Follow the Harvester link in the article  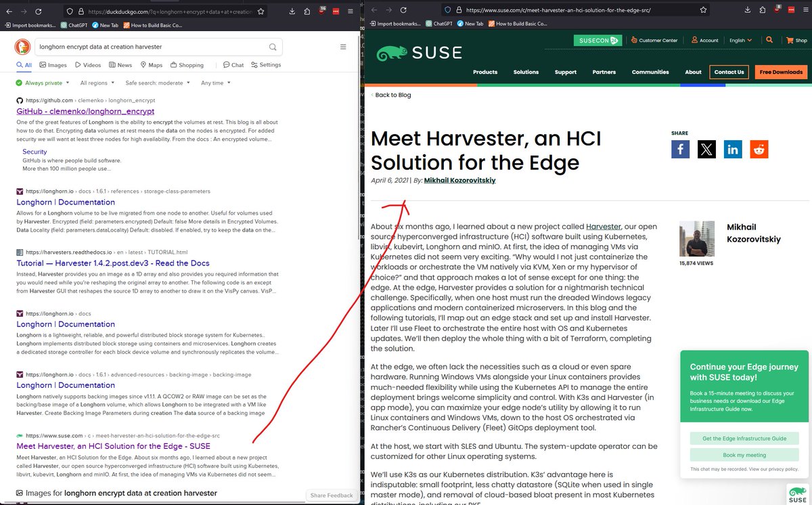pyautogui.click(x=604, y=226)
